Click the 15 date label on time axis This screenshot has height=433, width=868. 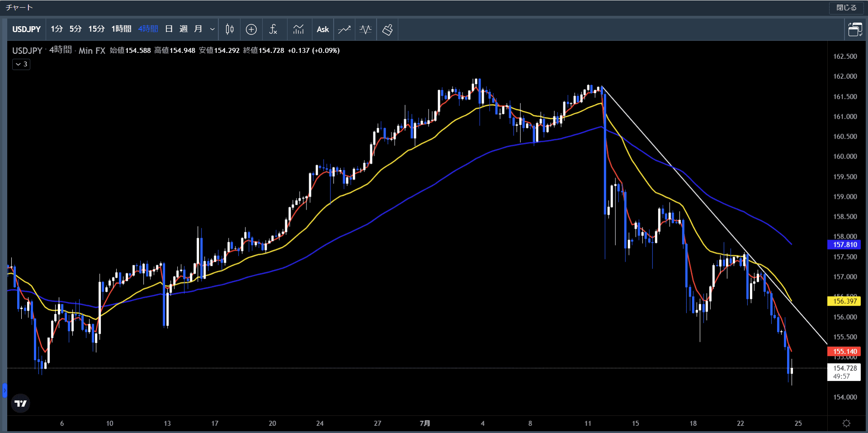click(x=636, y=424)
